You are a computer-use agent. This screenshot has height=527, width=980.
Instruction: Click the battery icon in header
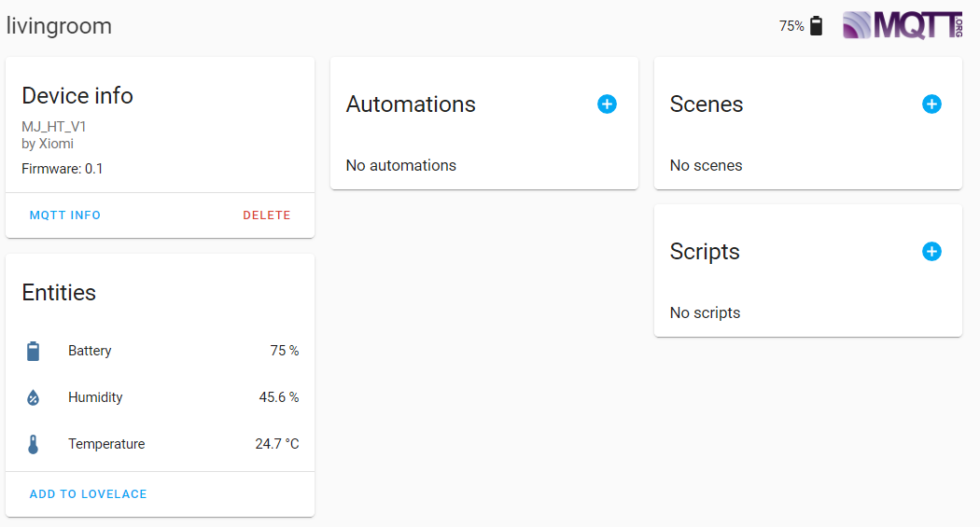(817, 26)
